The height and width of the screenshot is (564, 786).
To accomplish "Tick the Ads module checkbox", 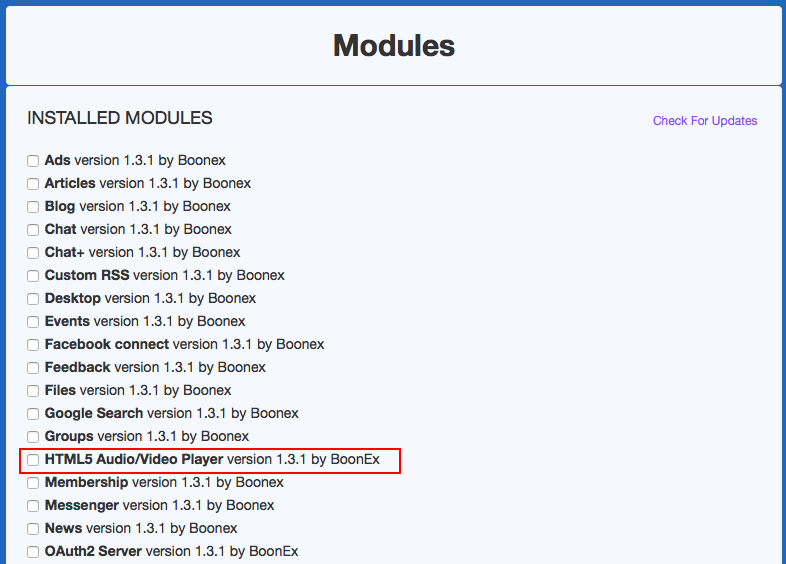I will coord(33,161).
